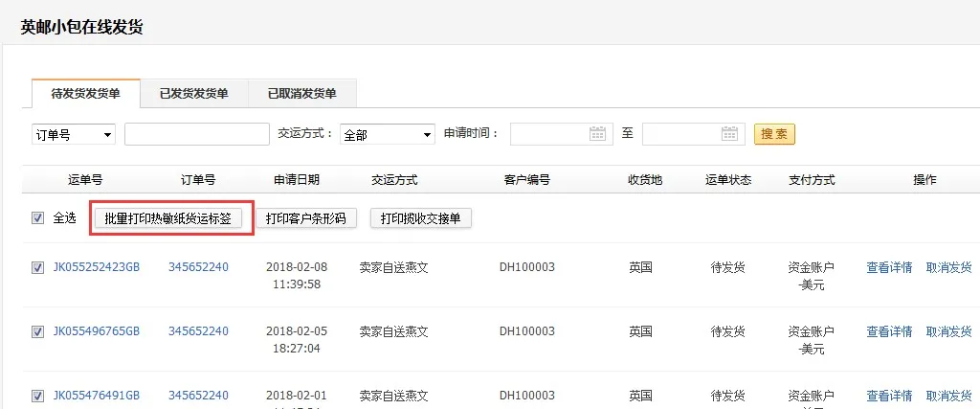
Task: Click the 运单状态 column header
Action: (x=728, y=180)
